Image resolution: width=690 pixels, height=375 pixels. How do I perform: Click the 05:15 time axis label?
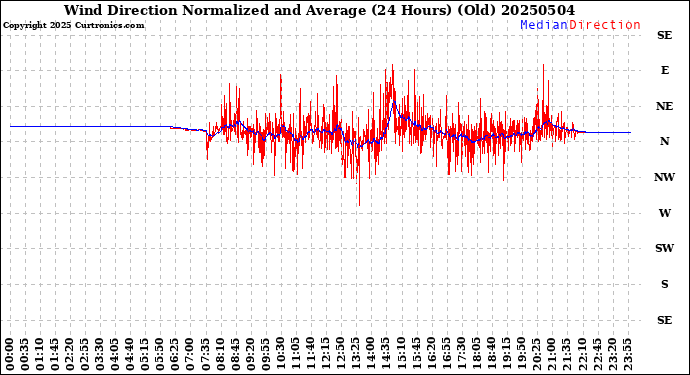[145, 354]
